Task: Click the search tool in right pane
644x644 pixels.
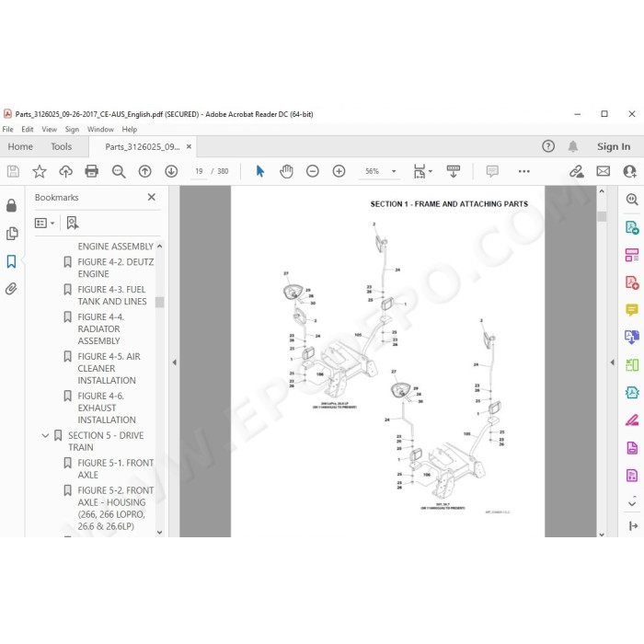Action: (632, 200)
